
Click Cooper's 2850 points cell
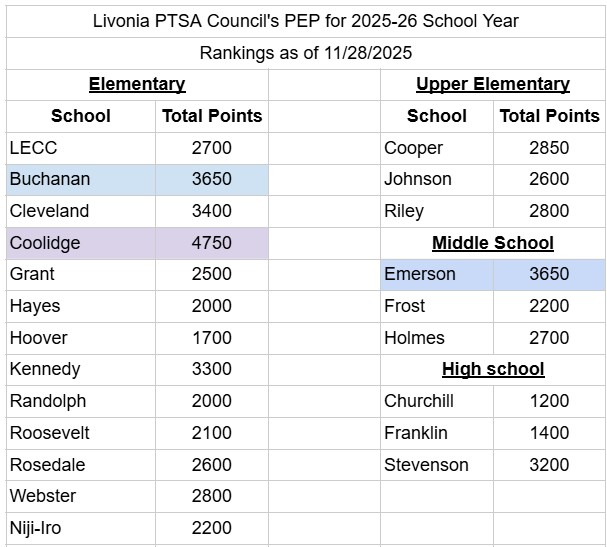pos(549,148)
